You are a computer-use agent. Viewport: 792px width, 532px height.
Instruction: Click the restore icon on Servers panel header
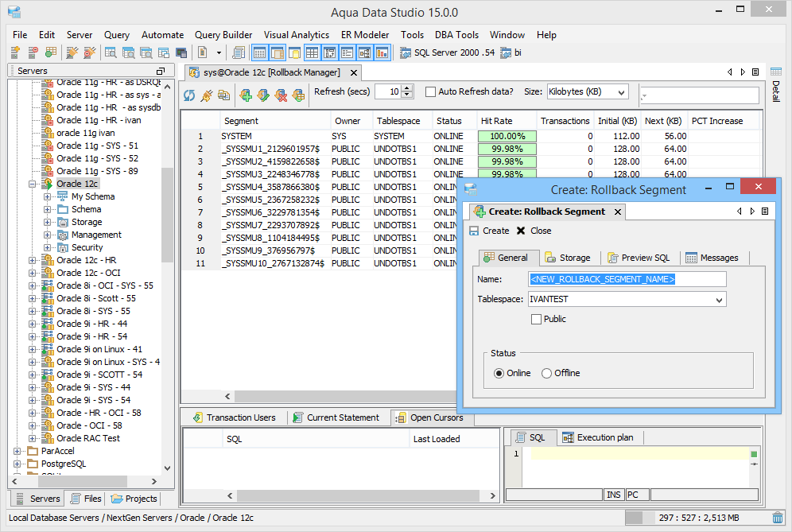coord(161,72)
